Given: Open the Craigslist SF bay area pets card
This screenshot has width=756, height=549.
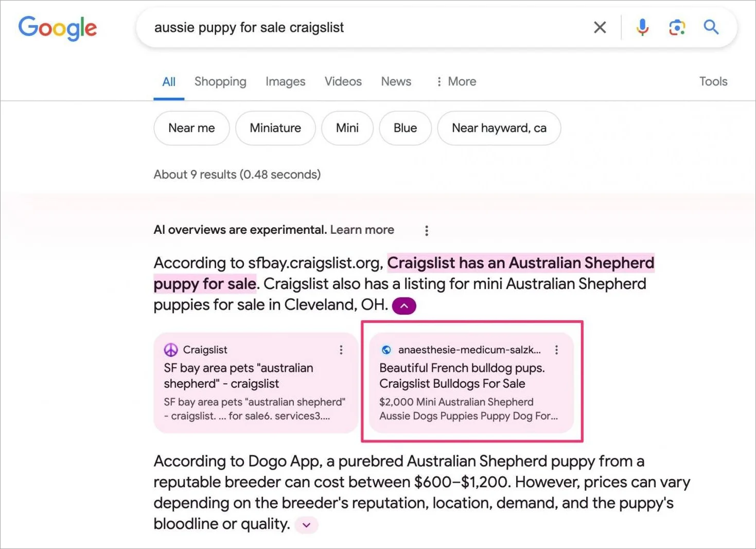Looking at the screenshot, I should pos(256,383).
